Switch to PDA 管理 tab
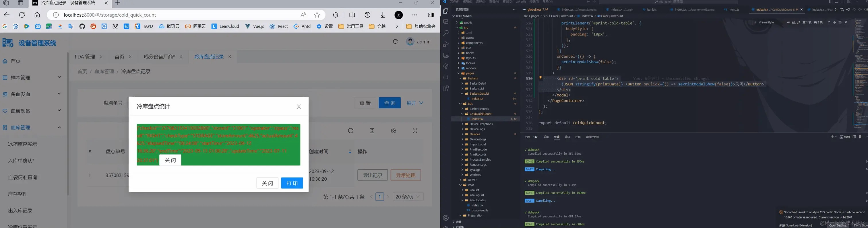Image resolution: width=868 pixels, height=228 pixels. [85, 56]
